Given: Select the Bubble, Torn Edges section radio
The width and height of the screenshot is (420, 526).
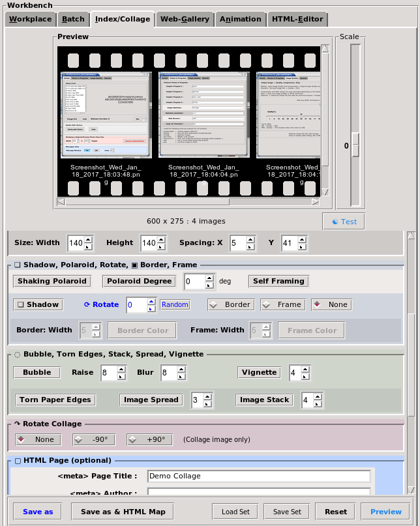Looking at the screenshot, I should pos(18,355).
